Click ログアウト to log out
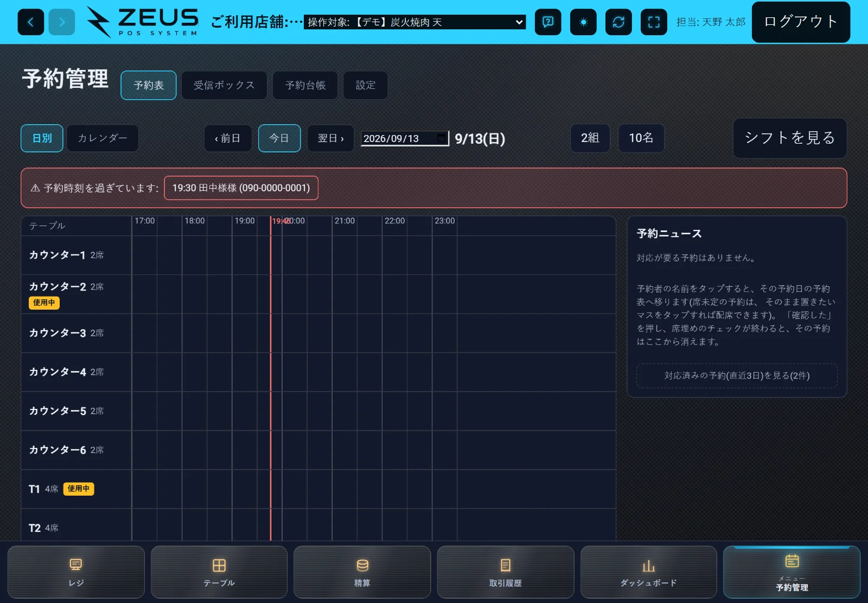Viewport: 868px width, 603px height. coord(801,22)
